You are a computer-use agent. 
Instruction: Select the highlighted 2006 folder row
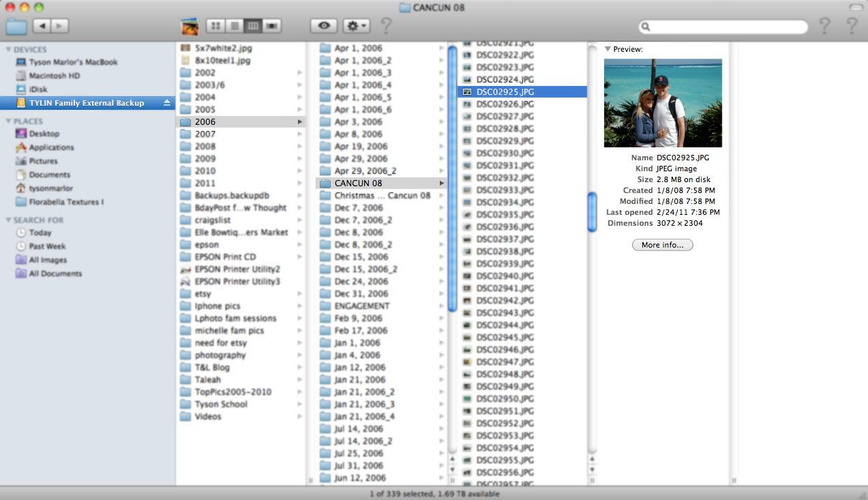[x=241, y=122]
